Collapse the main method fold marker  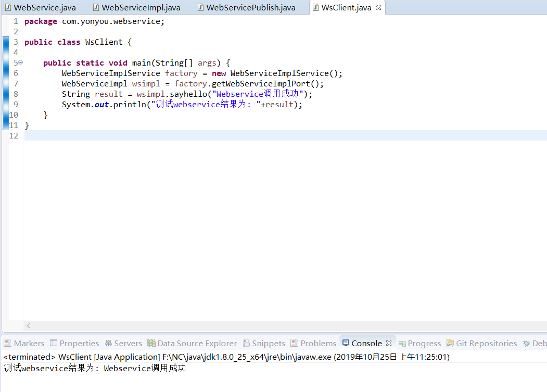pyautogui.click(x=21, y=62)
